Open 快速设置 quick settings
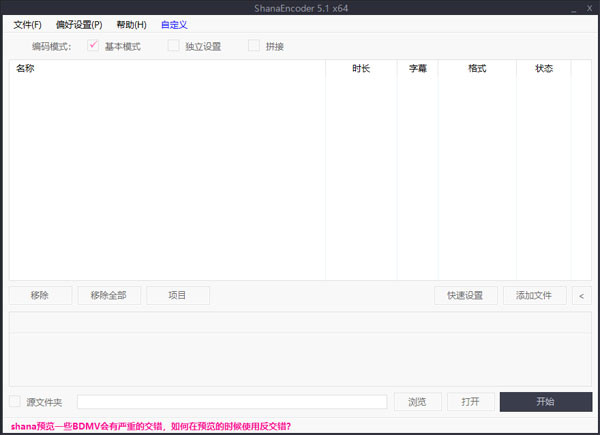Viewport: 600px width, 435px height. 465,295
